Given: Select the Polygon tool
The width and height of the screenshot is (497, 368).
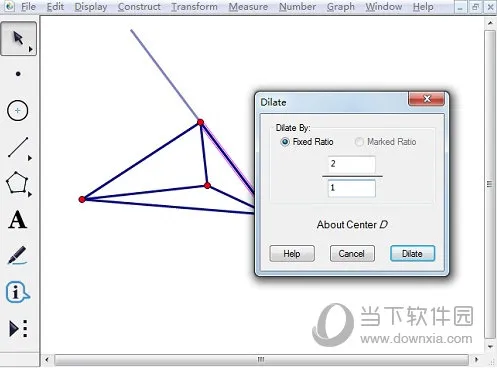Looking at the screenshot, I should point(17,183).
